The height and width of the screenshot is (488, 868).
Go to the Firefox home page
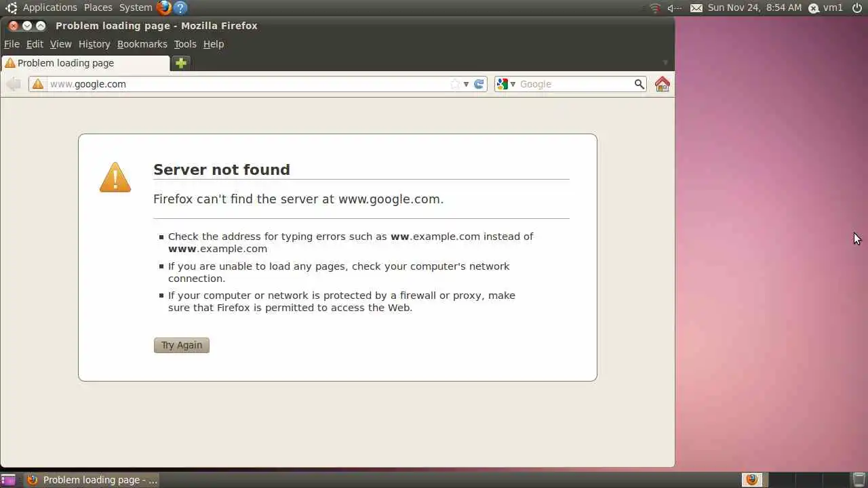[x=663, y=84]
